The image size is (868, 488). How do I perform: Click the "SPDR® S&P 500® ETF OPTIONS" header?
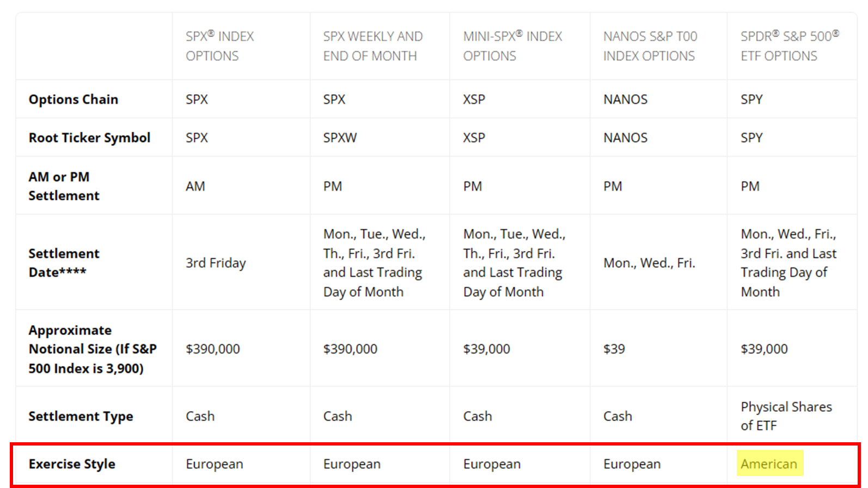(x=790, y=46)
